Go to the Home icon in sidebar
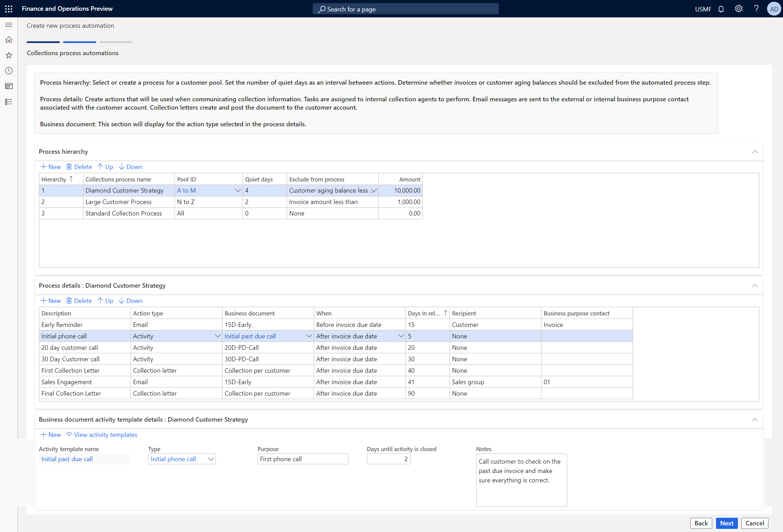The width and height of the screenshot is (783, 532). pos(9,40)
